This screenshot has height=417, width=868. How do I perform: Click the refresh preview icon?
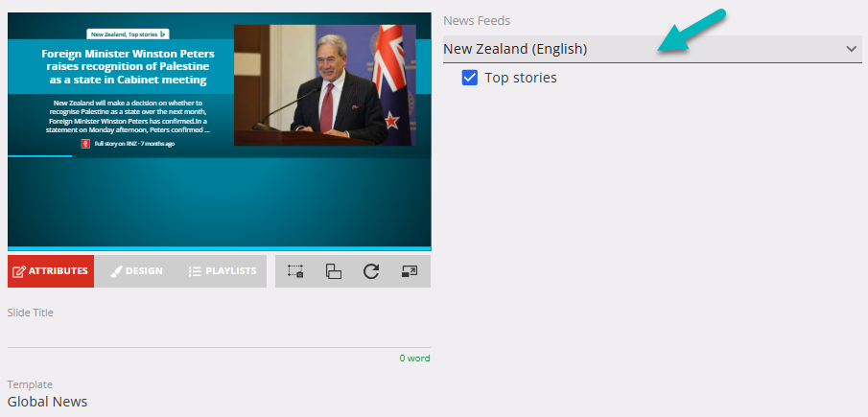(x=371, y=271)
